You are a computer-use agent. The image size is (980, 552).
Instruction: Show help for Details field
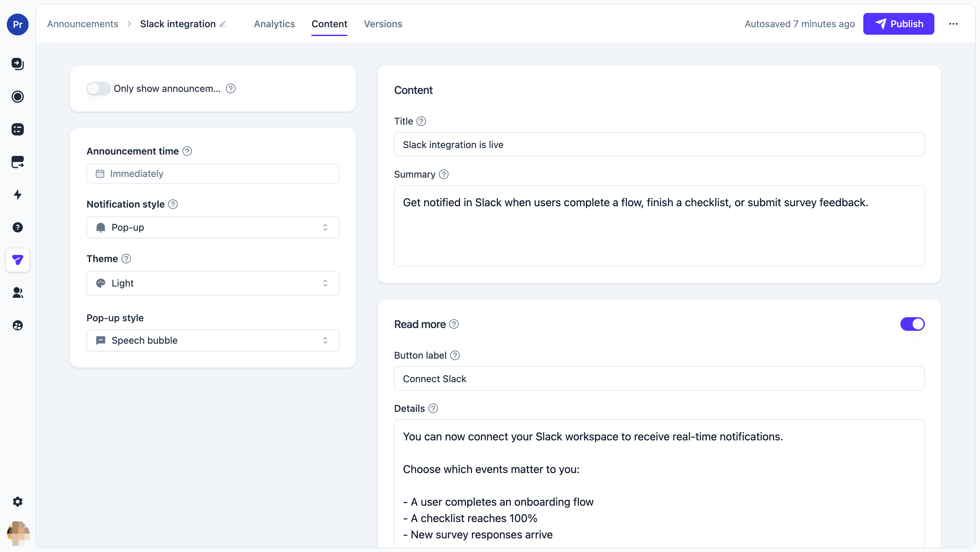click(433, 409)
